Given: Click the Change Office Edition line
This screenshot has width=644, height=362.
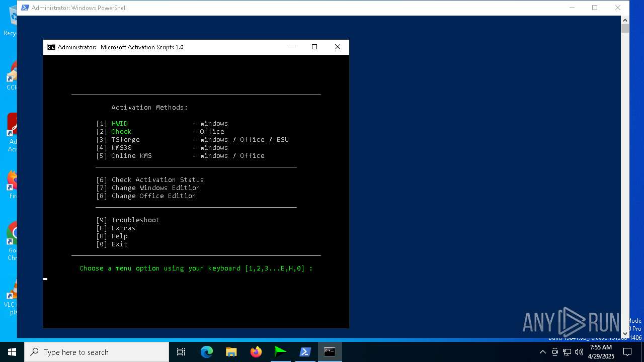Looking at the screenshot, I should [x=146, y=196].
